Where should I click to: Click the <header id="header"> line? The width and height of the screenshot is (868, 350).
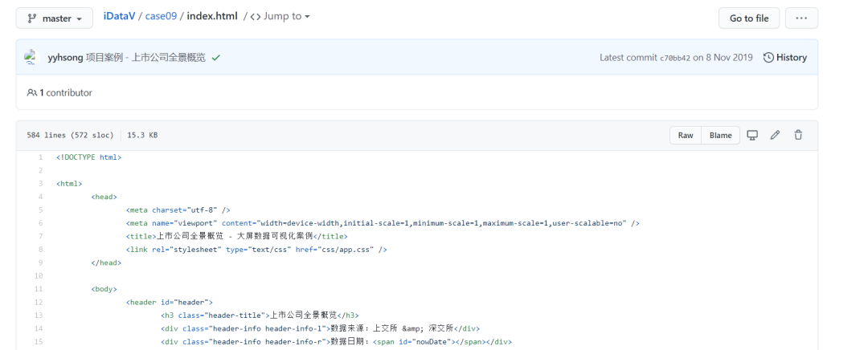pyautogui.click(x=170, y=302)
